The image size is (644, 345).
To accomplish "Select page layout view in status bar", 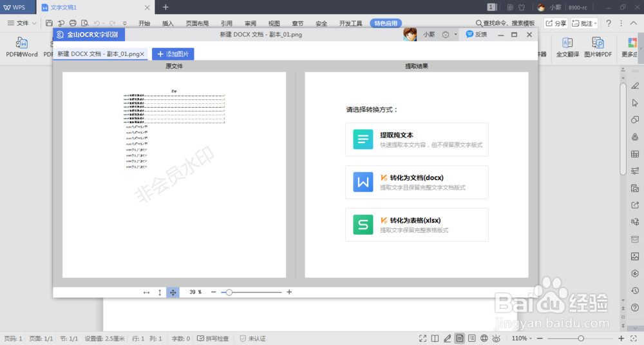I will [x=460, y=339].
